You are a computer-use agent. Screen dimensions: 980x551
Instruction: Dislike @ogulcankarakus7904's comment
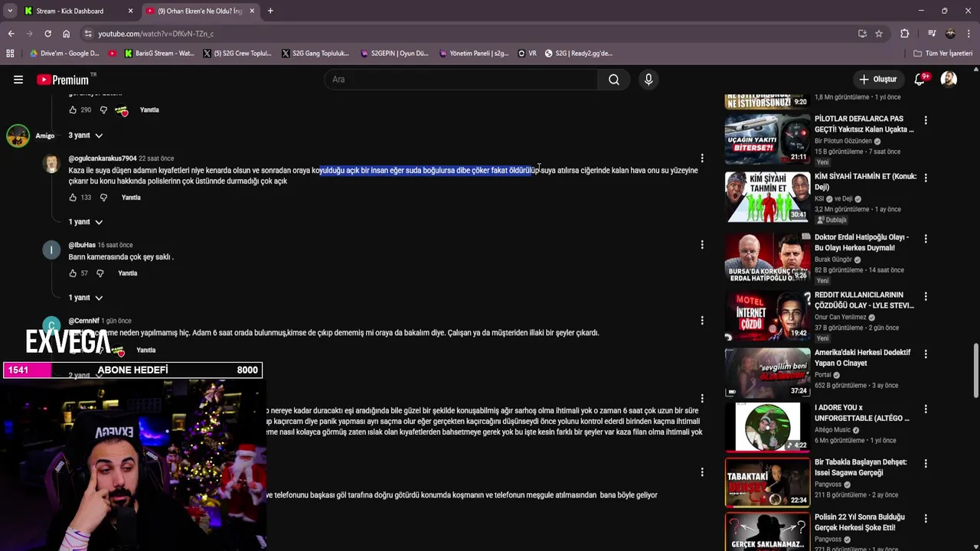pyautogui.click(x=103, y=197)
